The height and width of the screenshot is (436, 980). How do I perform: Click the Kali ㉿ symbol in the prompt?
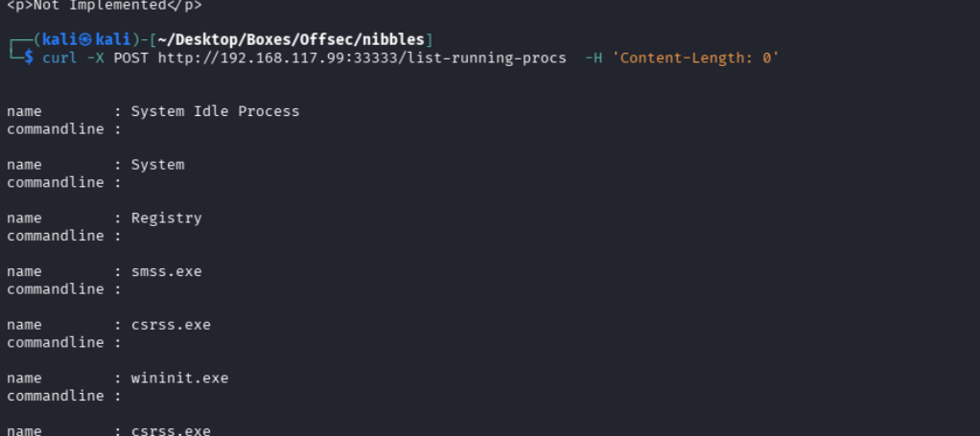pos(86,39)
